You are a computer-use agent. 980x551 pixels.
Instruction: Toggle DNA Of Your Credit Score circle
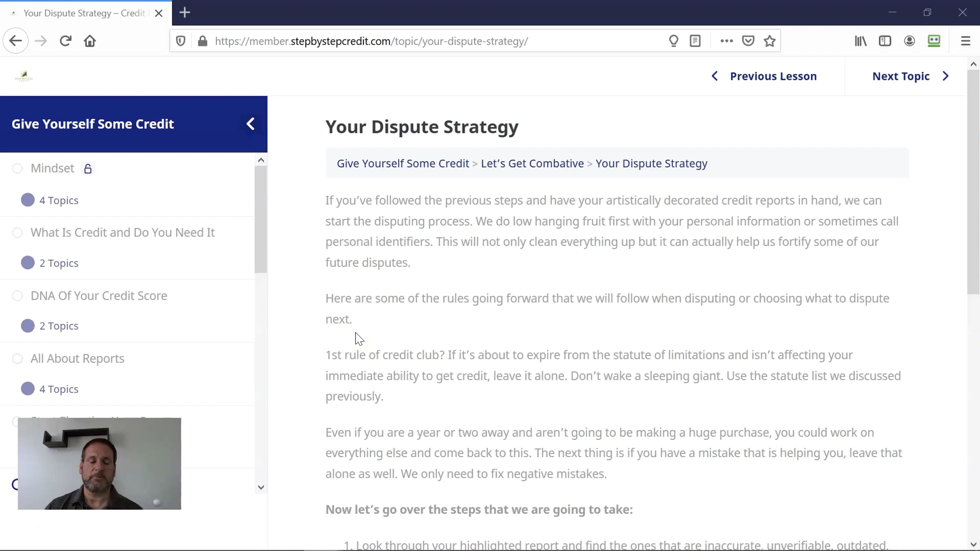[17, 295]
